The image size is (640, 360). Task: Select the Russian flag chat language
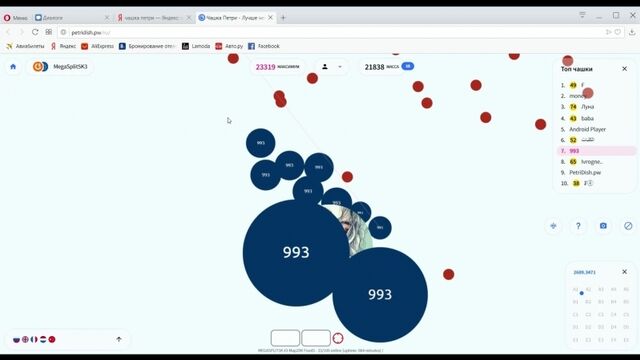[x=16, y=340]
